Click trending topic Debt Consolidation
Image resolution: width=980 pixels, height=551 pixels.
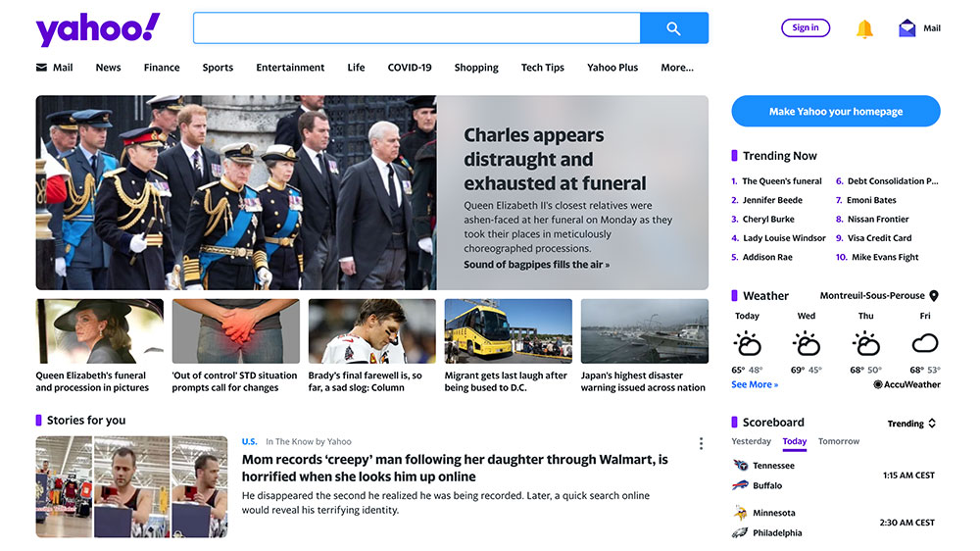point(893,181)
